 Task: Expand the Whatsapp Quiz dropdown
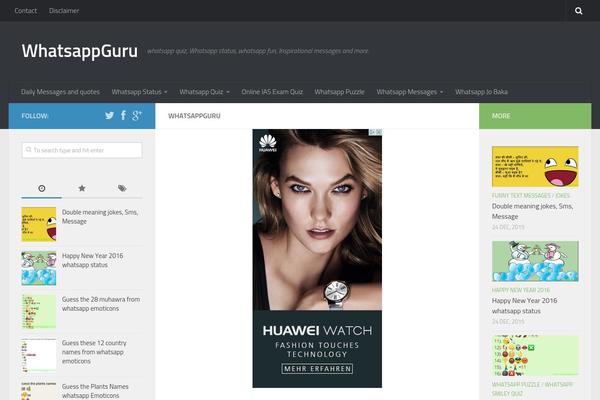(x=204, y=92)
